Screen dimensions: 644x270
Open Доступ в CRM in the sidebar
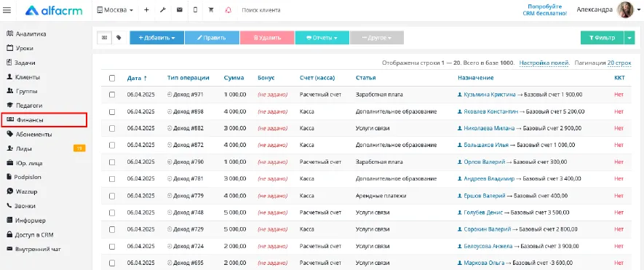[x=30, y=234]
